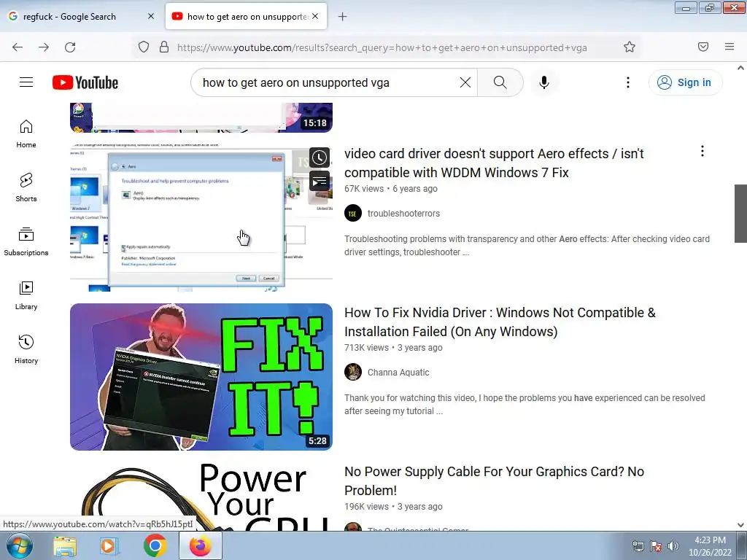This screenshot has width=747, height=560.
Task: Bookmark this page with the star icon
Action: click(x=630, y=47)
